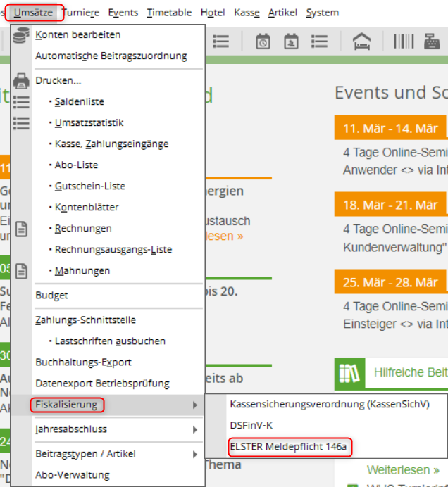Click the calendar with clock icon

(263, 42)
